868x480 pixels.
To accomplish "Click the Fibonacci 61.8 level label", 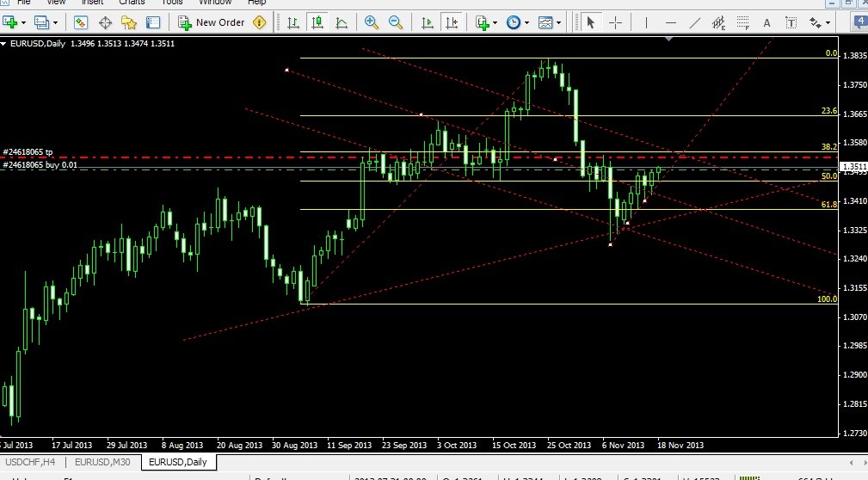I will click(x=829, y=204).
